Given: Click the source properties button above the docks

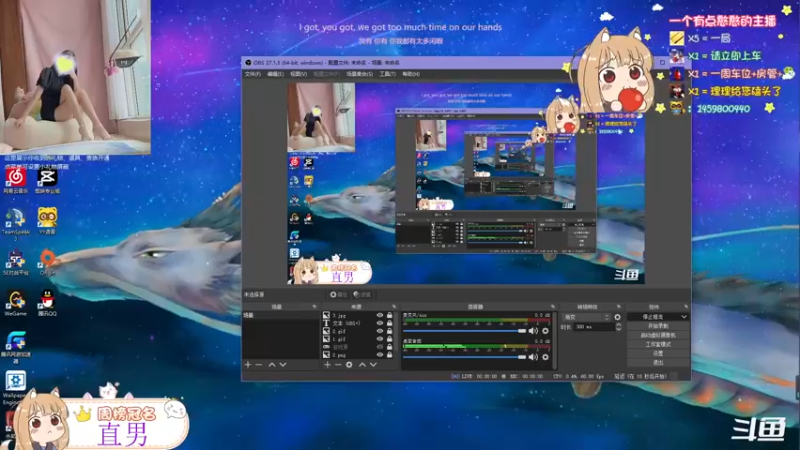Looking at the screenshot, I should pyautogui.click(x=338, y=294).
